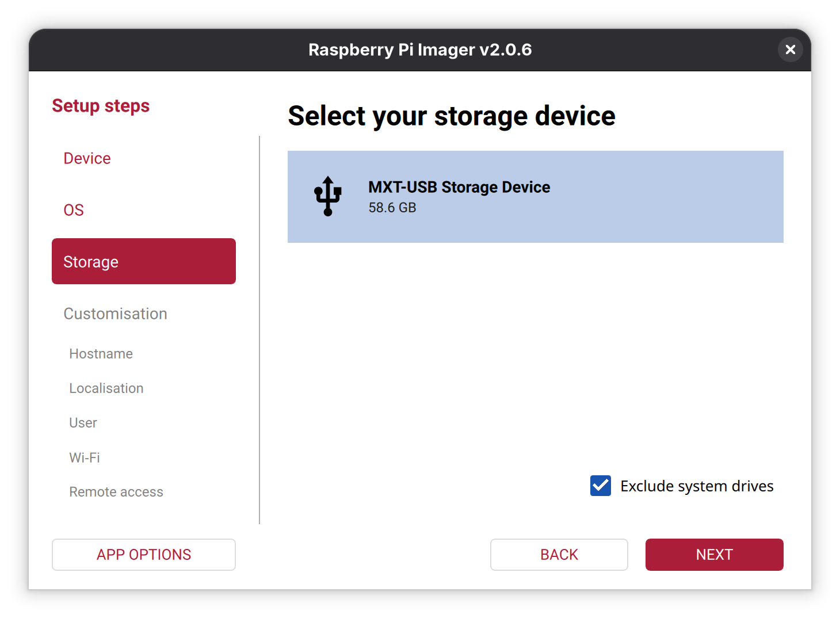840x618 pixels.
Task: Switch to Device setup step
Action: coord(87,158)
